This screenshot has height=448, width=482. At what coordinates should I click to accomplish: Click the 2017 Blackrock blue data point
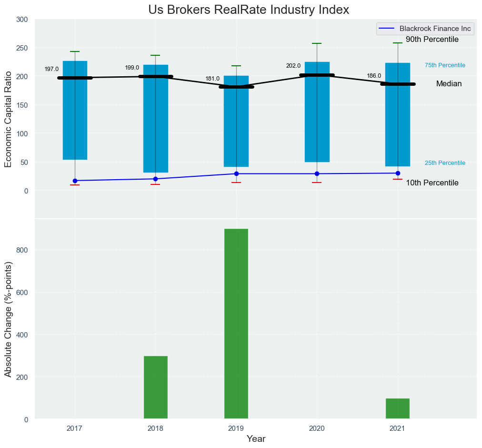(75, 181)
